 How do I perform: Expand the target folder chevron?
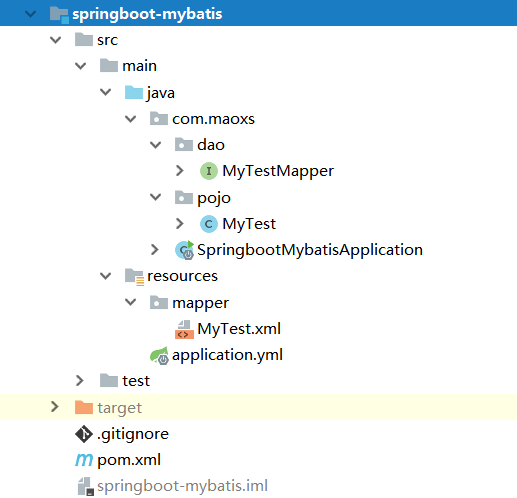tap(55, 407)
